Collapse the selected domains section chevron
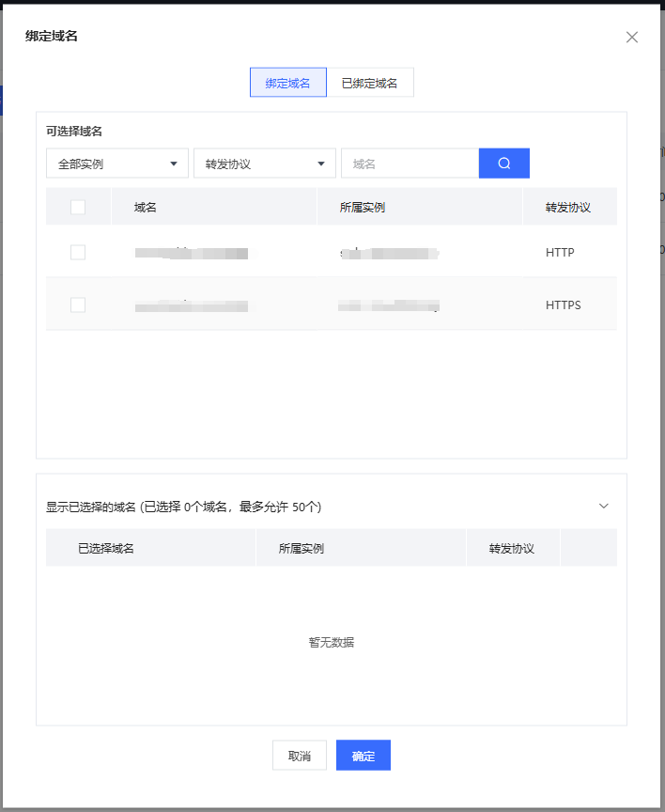This screenshot has width=665, height=812. pyautogui.click(x=604, y=506)
